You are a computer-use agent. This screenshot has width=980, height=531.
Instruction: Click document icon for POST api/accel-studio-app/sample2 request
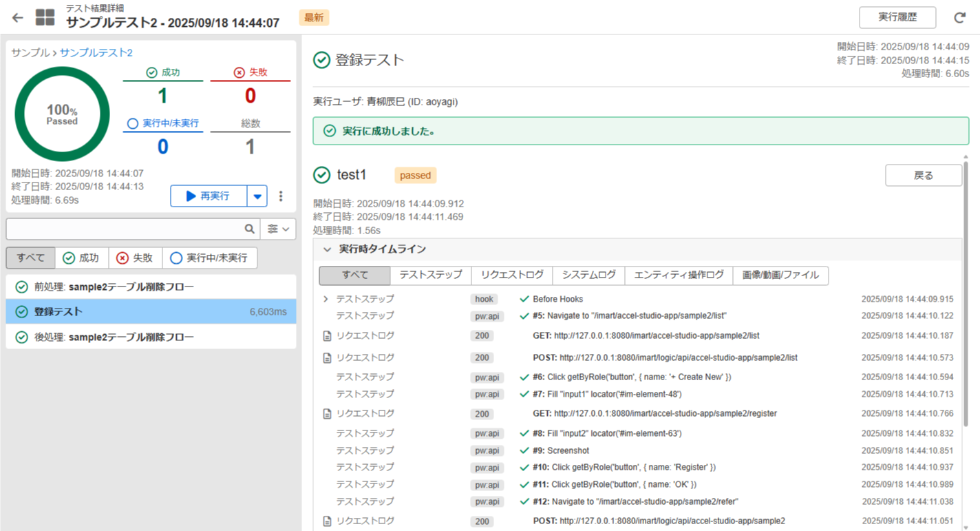[328, 521]
